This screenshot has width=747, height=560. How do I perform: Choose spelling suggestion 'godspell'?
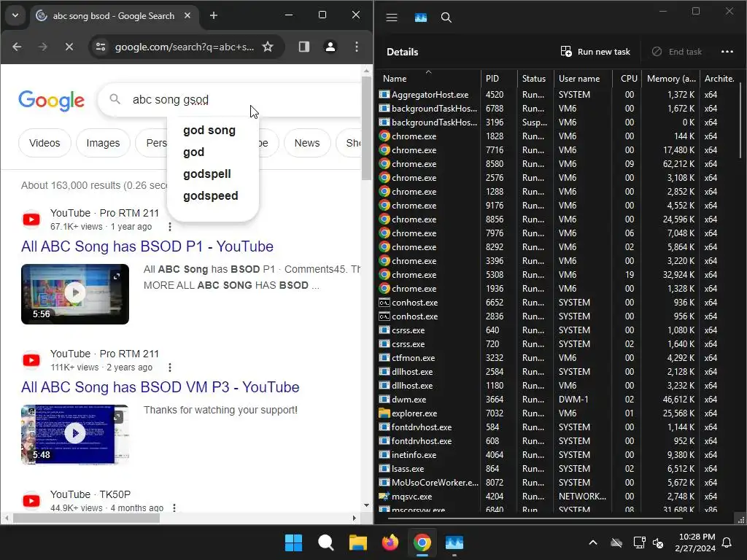[206, 174]
